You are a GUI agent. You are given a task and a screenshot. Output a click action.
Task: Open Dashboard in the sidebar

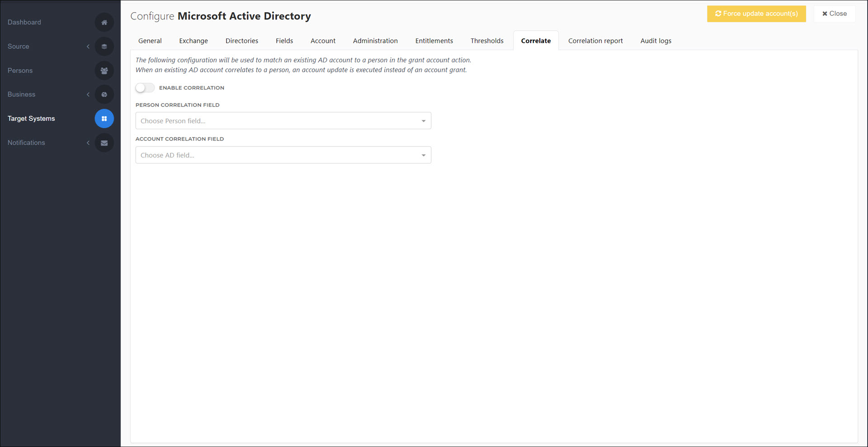(24, 22)
